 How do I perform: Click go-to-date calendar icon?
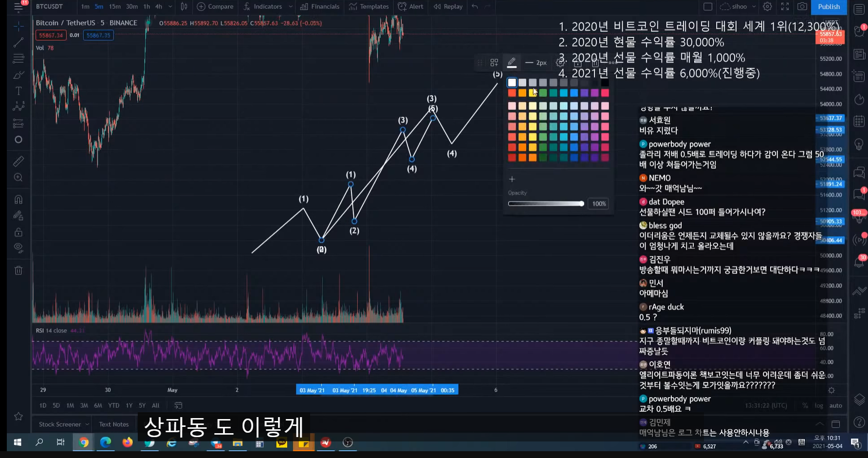click(x=178, y=405)
